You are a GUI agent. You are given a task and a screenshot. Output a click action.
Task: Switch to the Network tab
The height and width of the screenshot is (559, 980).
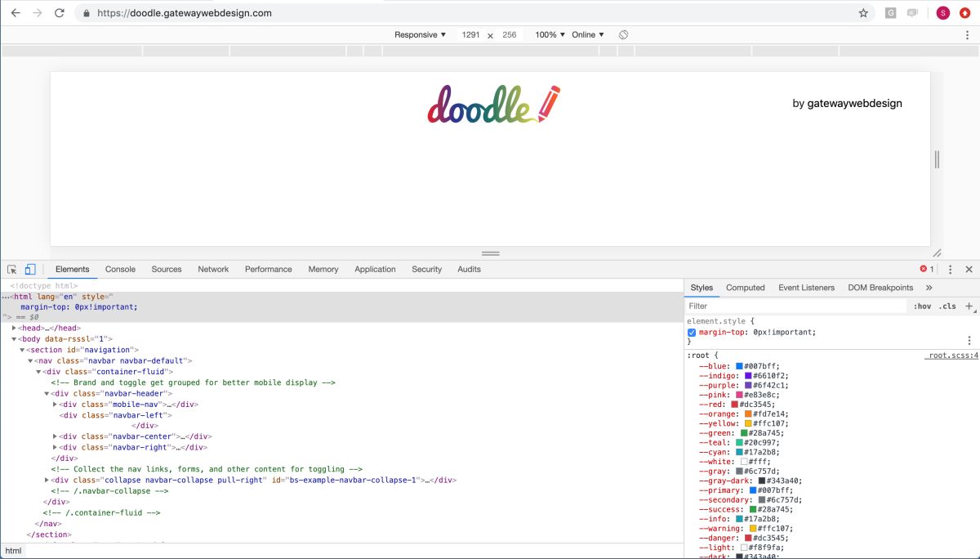[213, 269]
